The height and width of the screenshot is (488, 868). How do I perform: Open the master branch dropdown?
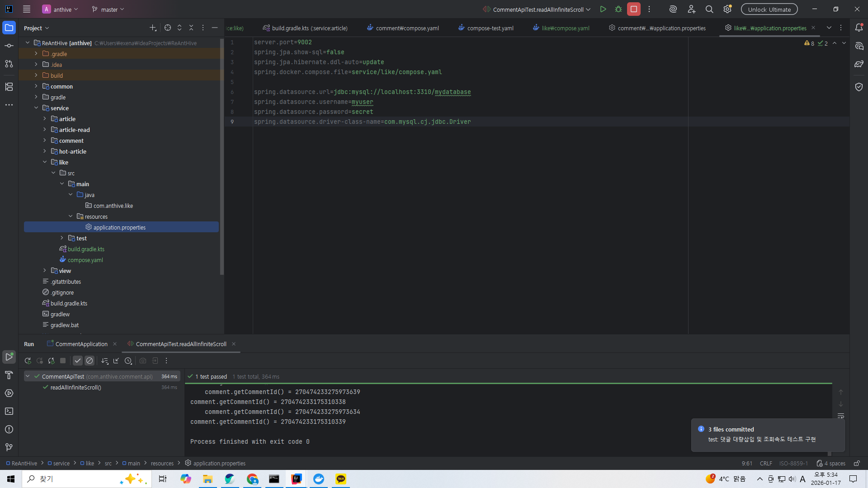pyautogui.click(x=108, y=9)
